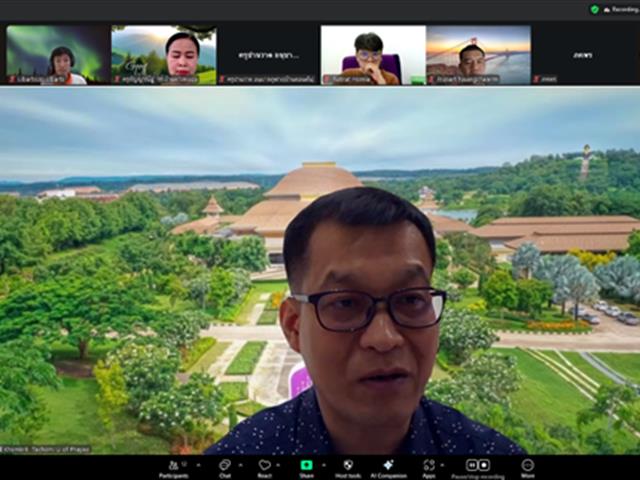Select the participant with aurora background
Viewport: 640px width, 480px height.
click(x=59, y=55)
